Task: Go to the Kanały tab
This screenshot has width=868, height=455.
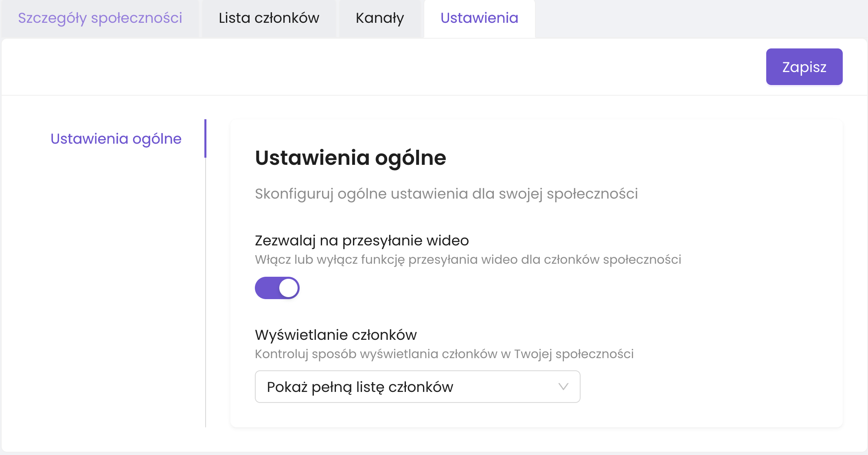Action: coord(379,18)
